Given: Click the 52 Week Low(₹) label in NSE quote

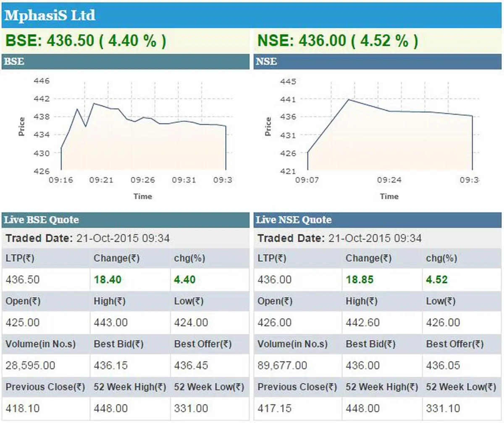Looking at the screenshot, I should (461, 387).
